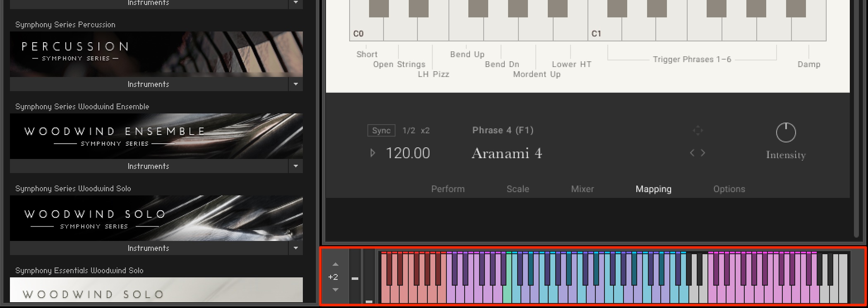Open the Percussion Symphony Series banner

coord(156,54)
